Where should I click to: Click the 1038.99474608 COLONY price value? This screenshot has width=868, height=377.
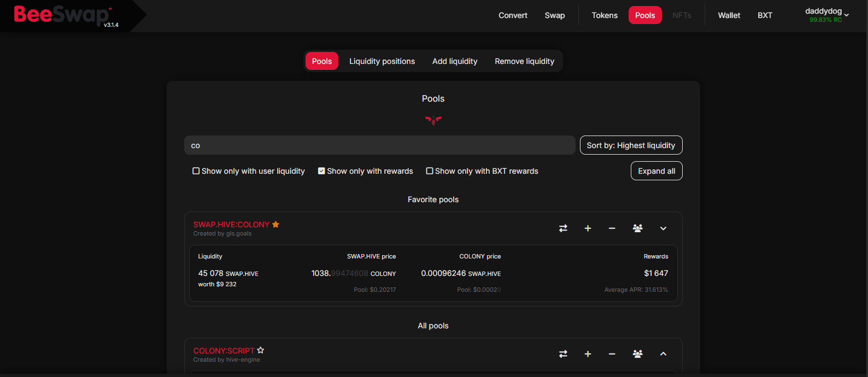pyautogui.click(x=354, y=273)
